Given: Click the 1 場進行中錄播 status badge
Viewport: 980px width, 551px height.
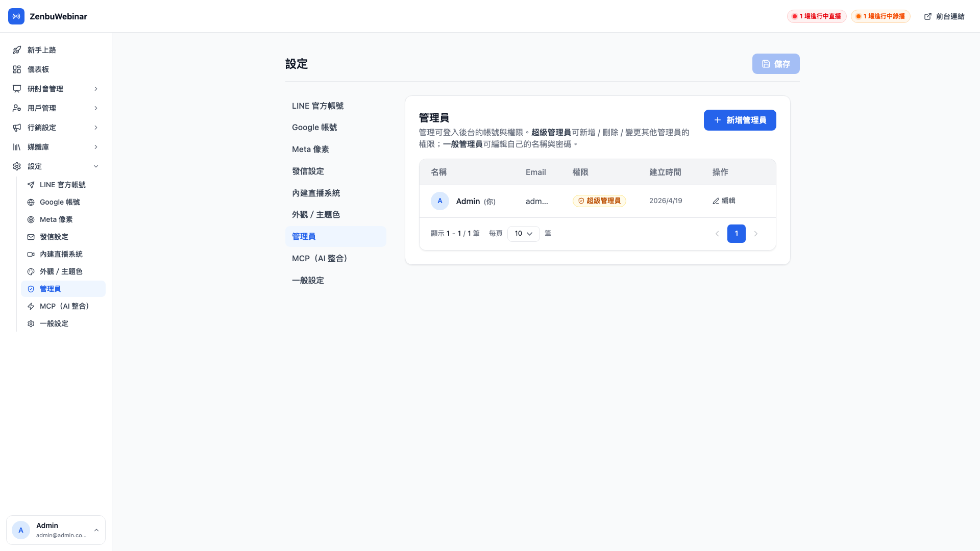Looking at the screenshot, I should coord(880,16).
